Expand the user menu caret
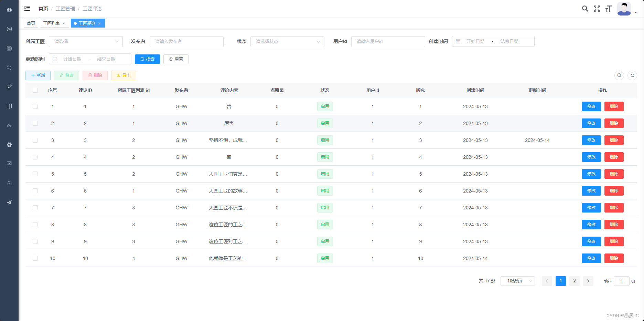The height and width of the screenshot is (321, 644). (636, 12)
